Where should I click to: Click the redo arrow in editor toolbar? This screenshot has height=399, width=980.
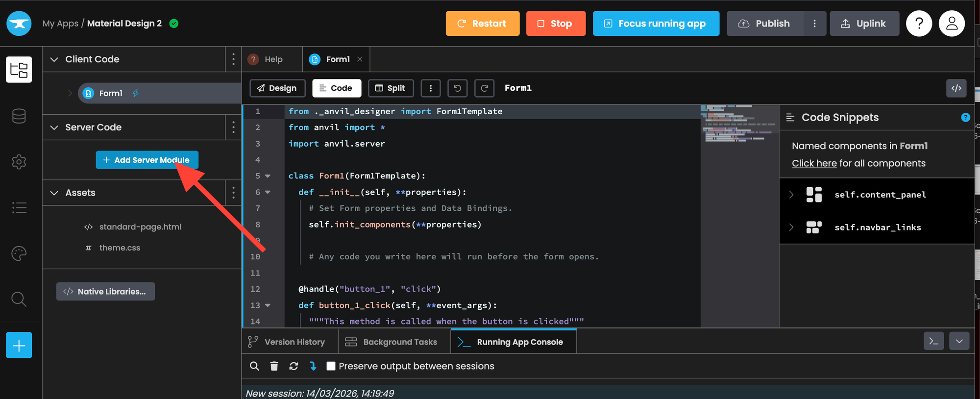click(x=484, y=88)
